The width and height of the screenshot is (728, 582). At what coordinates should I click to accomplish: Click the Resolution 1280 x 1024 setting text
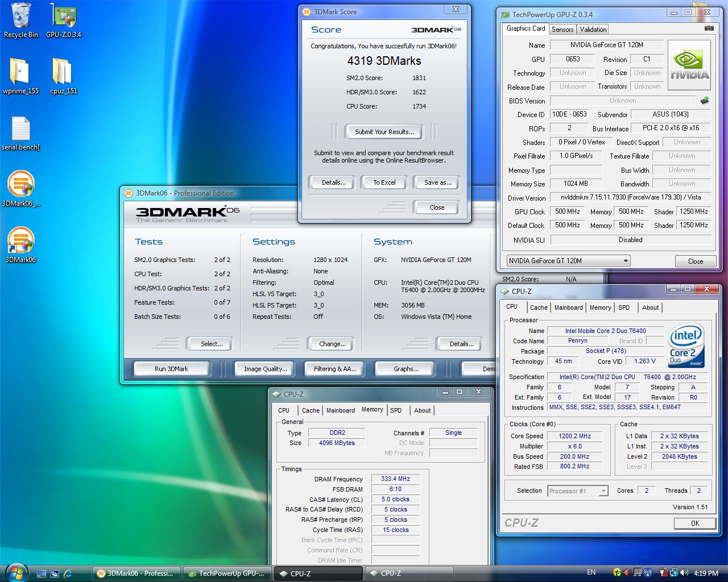click(x=330, y=260)
